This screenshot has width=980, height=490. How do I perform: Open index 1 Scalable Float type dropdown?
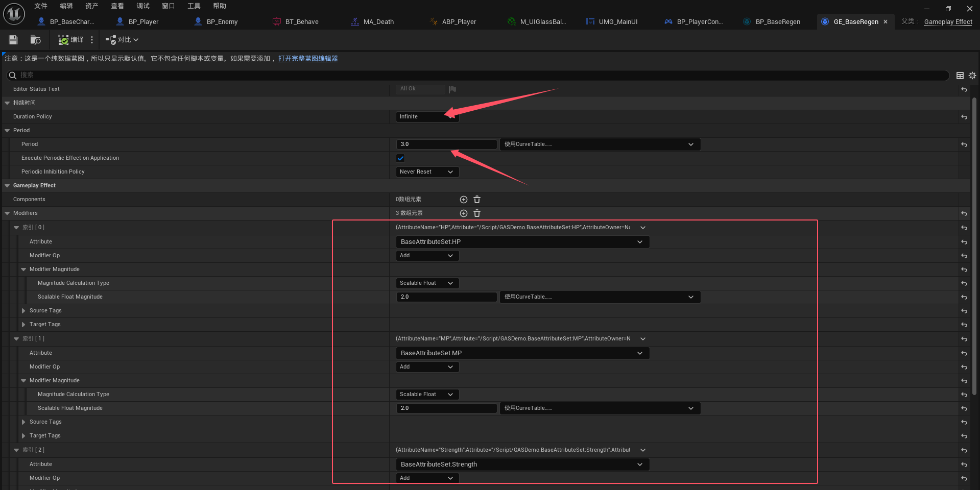pos(427,395)
